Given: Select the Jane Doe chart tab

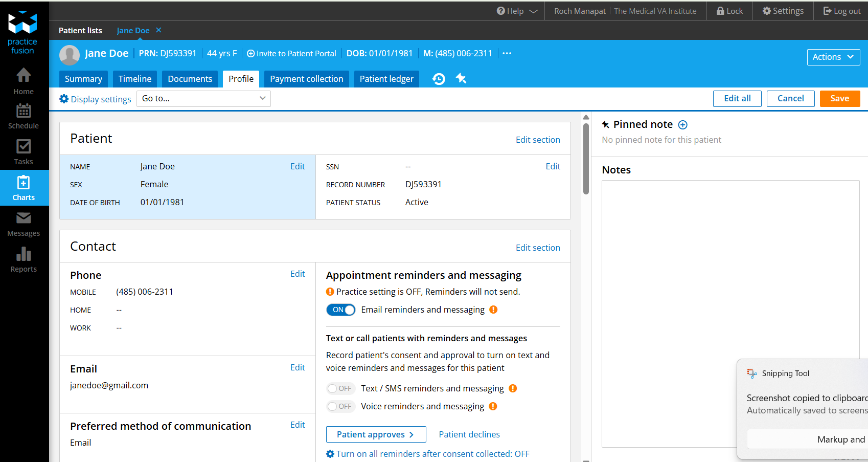Looking at the screenshot, I should 133,31.
